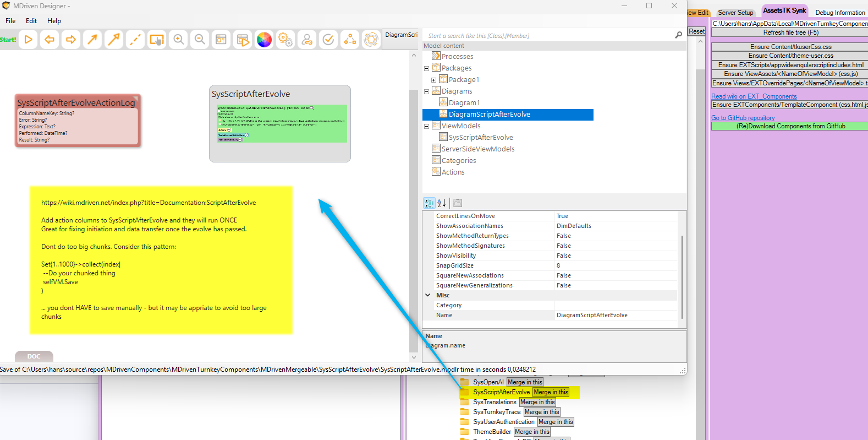Switch to the Server Setup tab
Image resolution: width=868 pixels, height=440 pixels.
pos(735,12)
